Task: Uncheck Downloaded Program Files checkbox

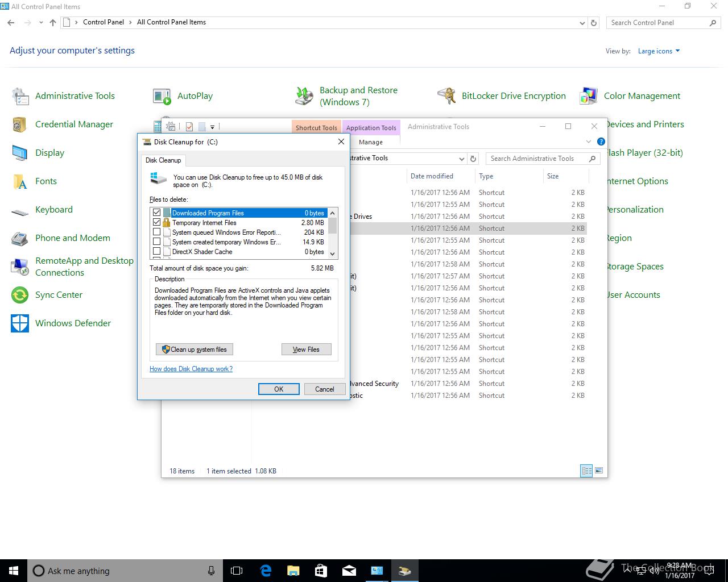Action: pos(157,213)
